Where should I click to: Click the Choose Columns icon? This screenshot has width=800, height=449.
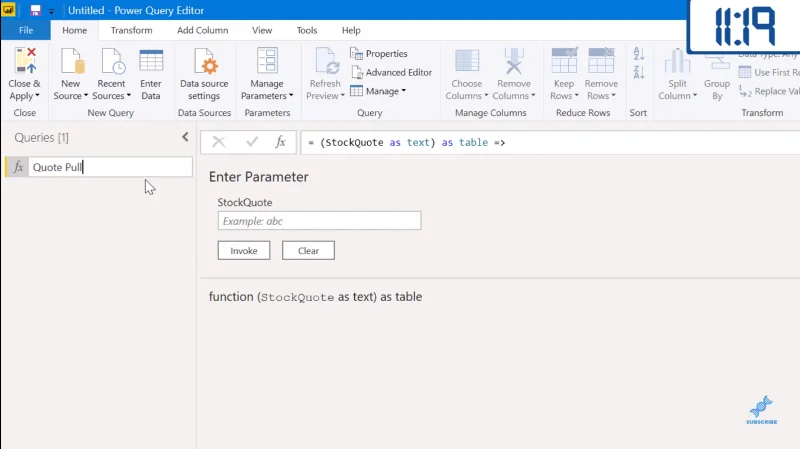click(x=467, y=61)
